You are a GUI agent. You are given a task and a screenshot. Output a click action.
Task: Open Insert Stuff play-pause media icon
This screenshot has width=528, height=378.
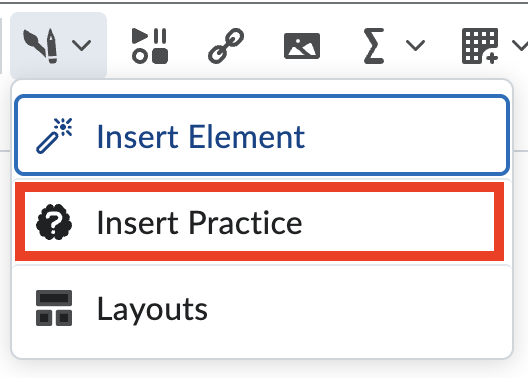click(150, 45)
